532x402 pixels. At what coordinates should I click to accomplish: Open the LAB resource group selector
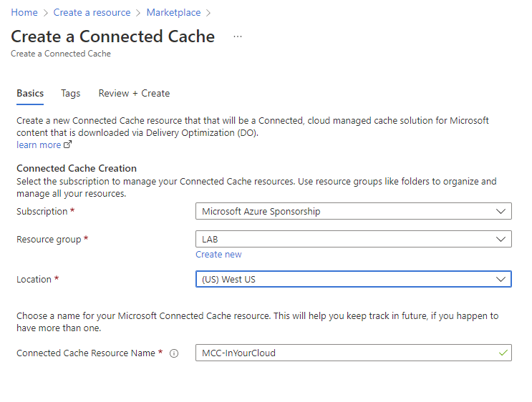coord(344,239)
